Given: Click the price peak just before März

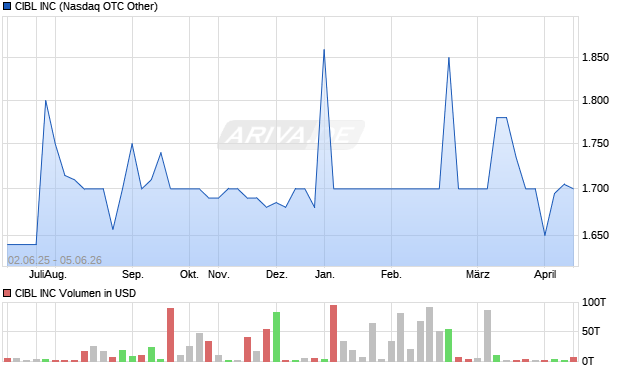Looking at the screenshot, I should click(449, 58).
